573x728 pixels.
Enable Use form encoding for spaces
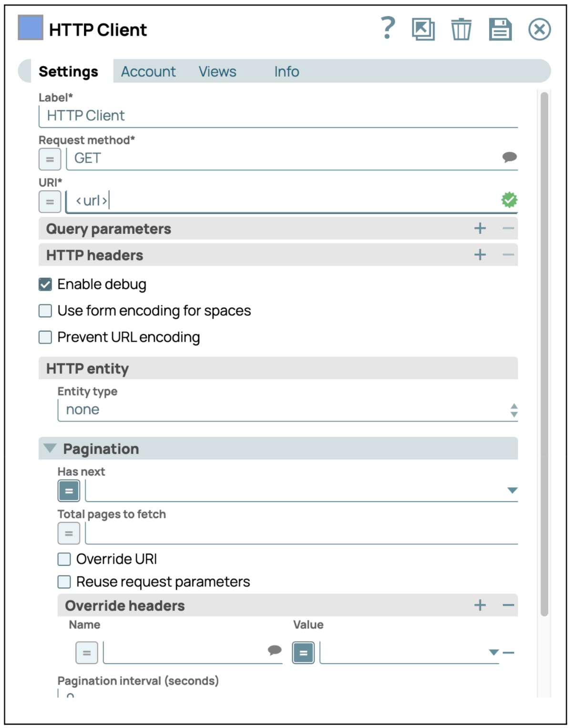click(x=45, y=311)
